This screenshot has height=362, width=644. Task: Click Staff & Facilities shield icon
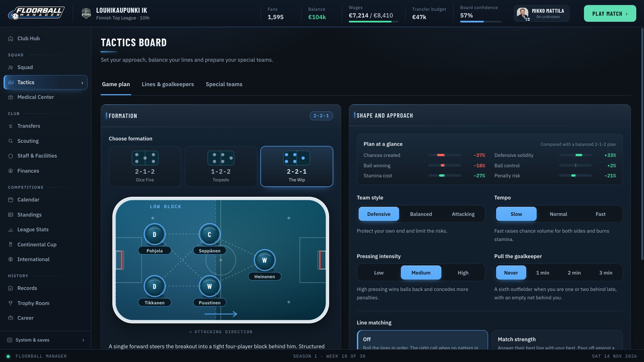11,156
